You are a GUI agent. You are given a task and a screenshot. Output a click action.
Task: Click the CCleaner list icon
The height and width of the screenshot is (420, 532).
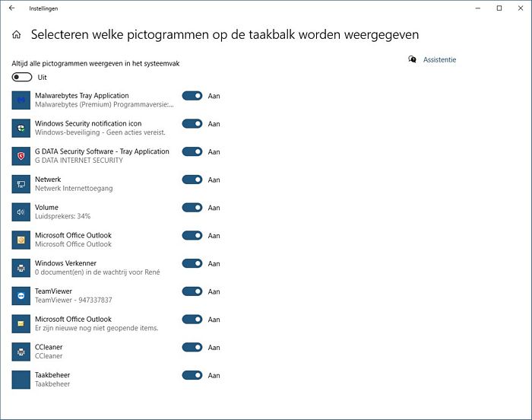(x=21, y=352)
